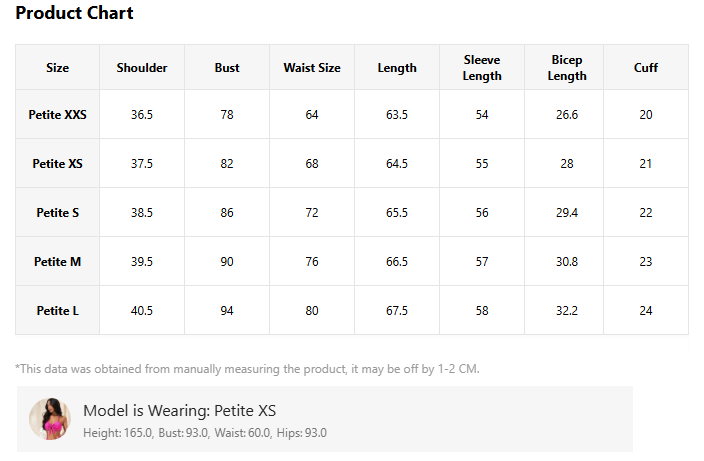Click the Cuff column header
This screenshot has width=704, height=461.
(x=646, y=67)
